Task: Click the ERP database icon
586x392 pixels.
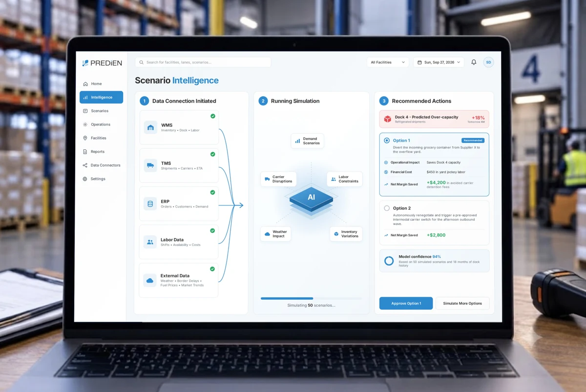Action: (150, 204)
